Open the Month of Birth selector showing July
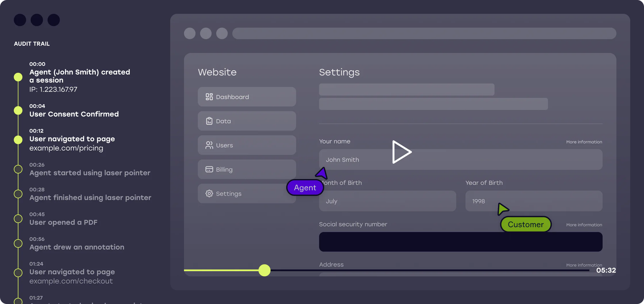 (387, 201)
